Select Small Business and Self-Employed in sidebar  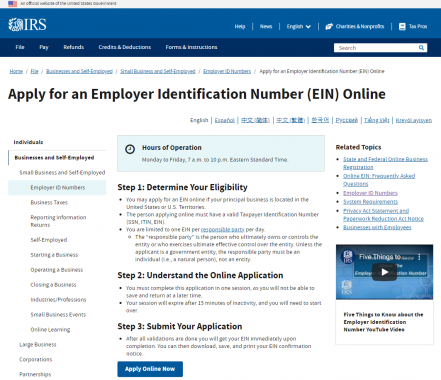(x=62, y=173)
